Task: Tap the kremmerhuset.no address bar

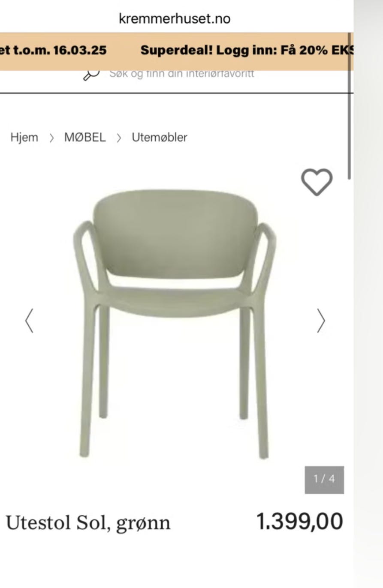Action: (x=175, y=18)
